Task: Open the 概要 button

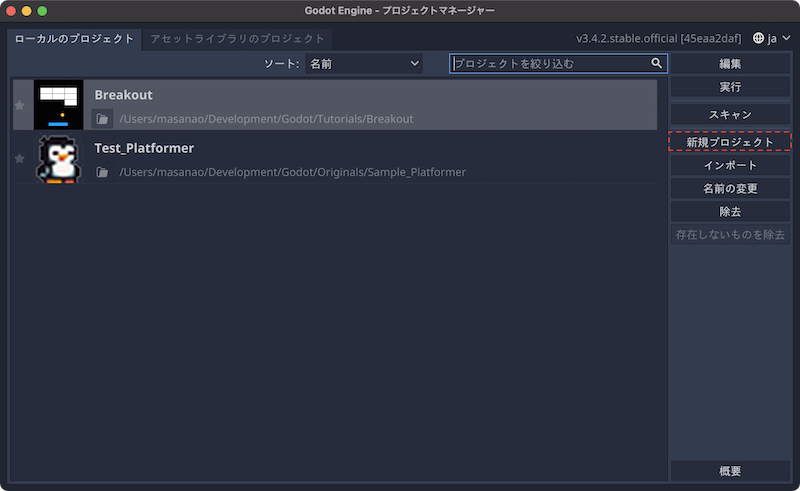Action: [x=729, y=471]
